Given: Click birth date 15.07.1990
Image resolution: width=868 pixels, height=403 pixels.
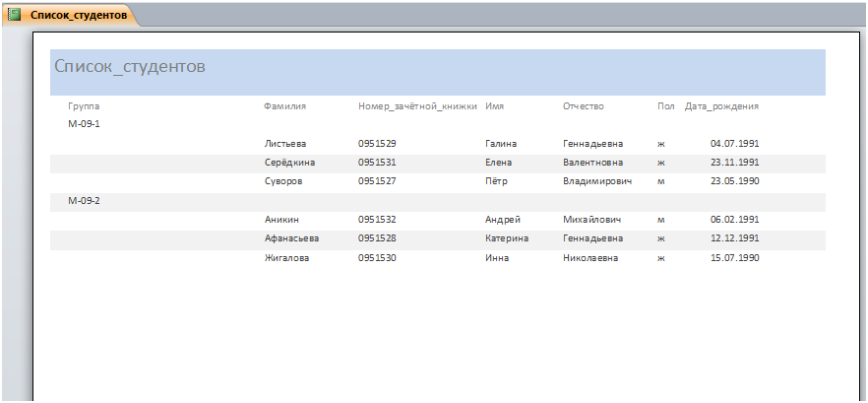Looking at the screenshot, I should [734, 258].
